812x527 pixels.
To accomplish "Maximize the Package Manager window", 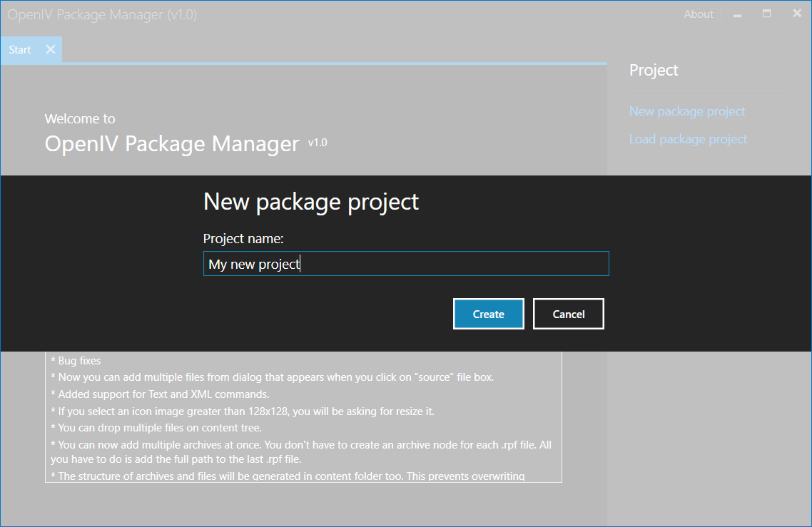I will (767, 14).
